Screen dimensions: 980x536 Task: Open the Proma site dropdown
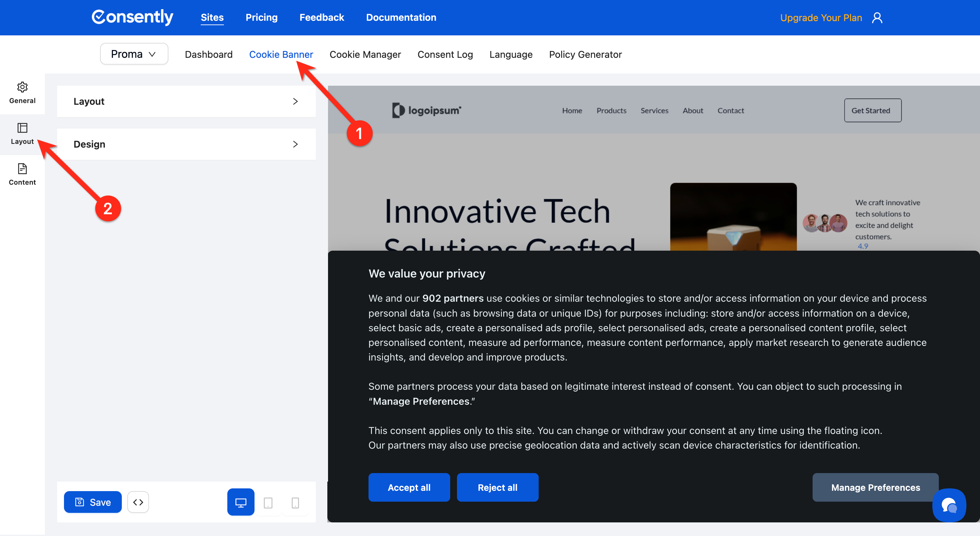[134, 54]
